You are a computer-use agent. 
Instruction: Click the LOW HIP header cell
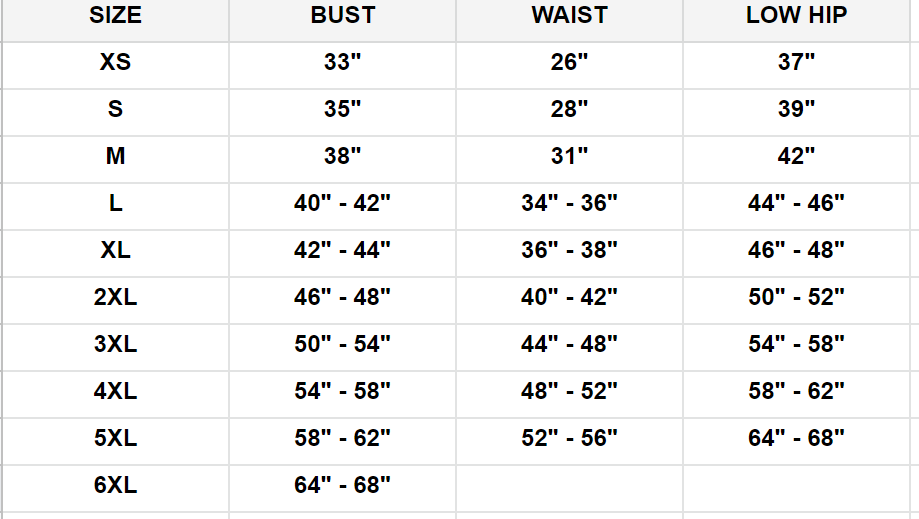tap(796, 16)
